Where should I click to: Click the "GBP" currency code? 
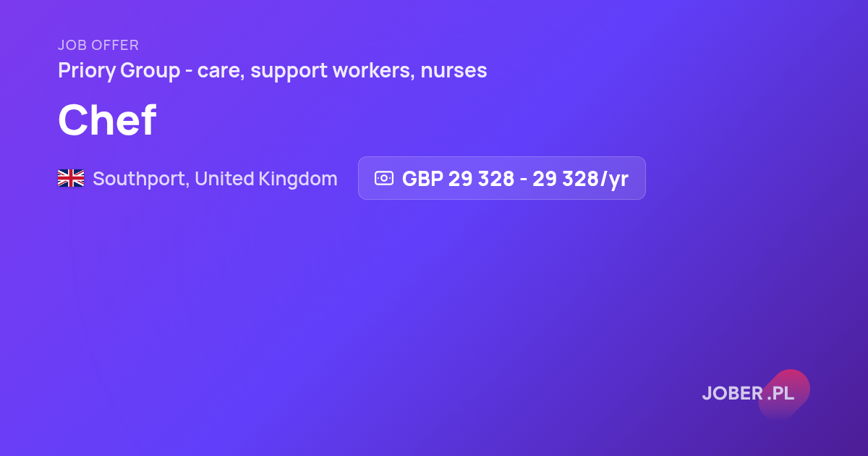(x=422, y=179)
